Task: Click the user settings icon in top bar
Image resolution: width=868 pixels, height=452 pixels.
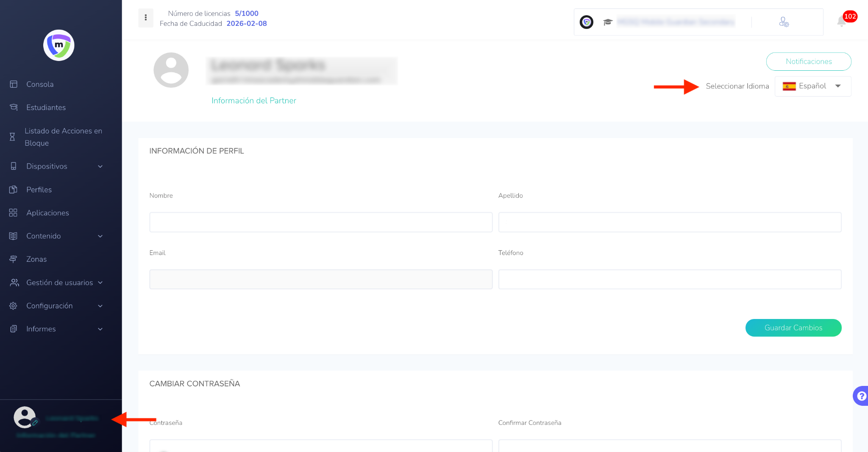Action: [x=784, y=22]
